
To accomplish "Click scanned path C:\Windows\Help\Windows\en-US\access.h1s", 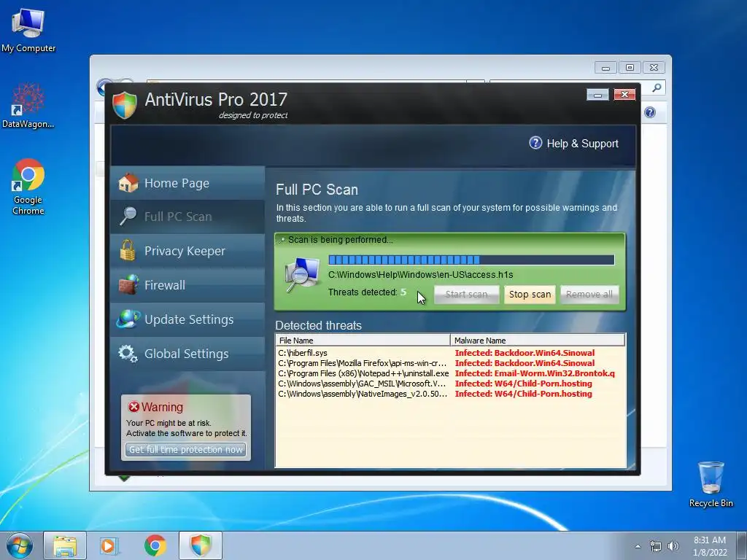I will [420, 275].
